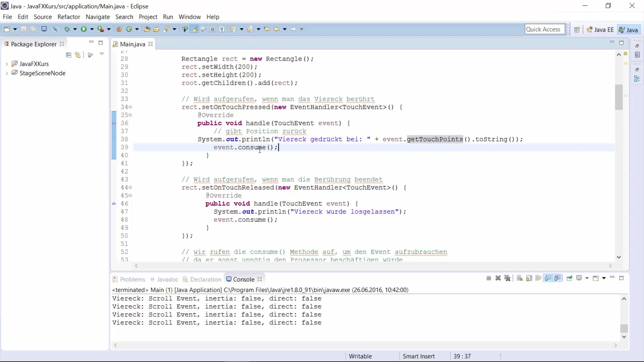Click the Open Type icon
The width and height of the screenshot is (644, 362).
click(x=147, y=29)
